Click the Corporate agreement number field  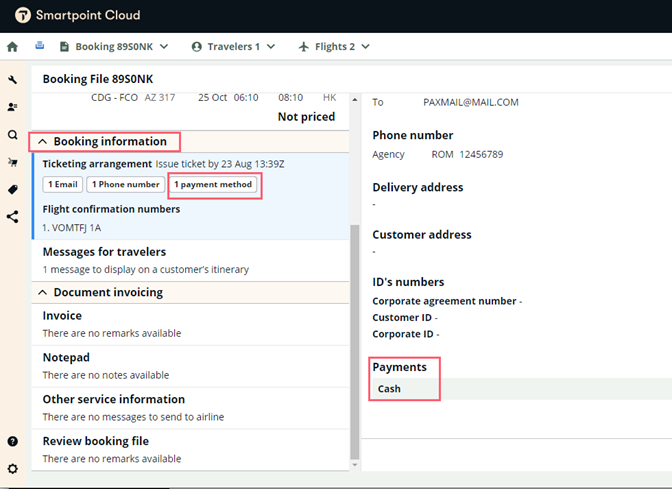click(x=447, y=301)
